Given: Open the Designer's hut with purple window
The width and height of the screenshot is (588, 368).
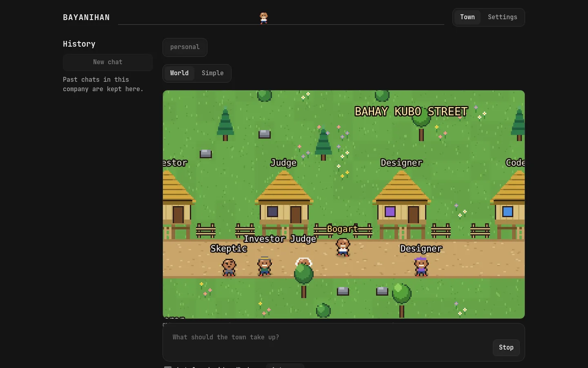Looking at the screenshot, I should click(402, 204).
